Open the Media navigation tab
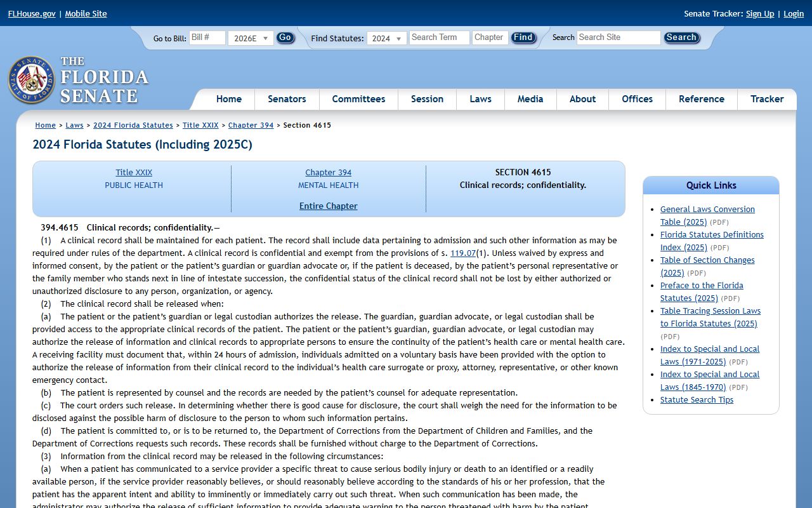 pos(530,99)
